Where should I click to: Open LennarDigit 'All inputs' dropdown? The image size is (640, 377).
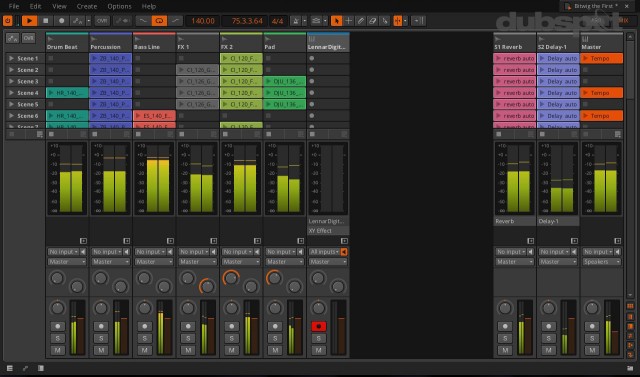click(x=324, y=252)
